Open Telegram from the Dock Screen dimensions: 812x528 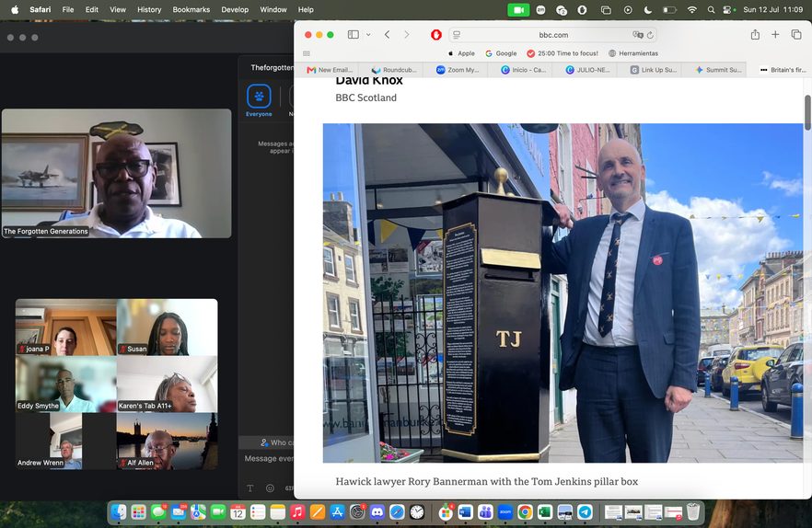[585, 512]
